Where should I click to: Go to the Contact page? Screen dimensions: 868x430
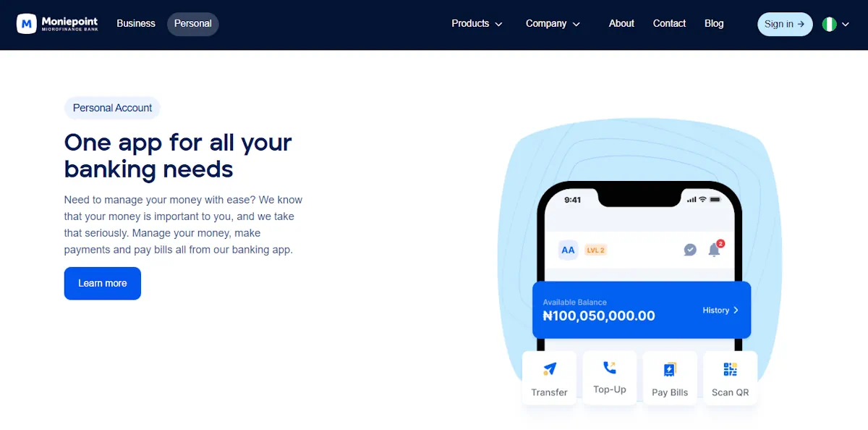pyautogui.click(x=669, y=23)
